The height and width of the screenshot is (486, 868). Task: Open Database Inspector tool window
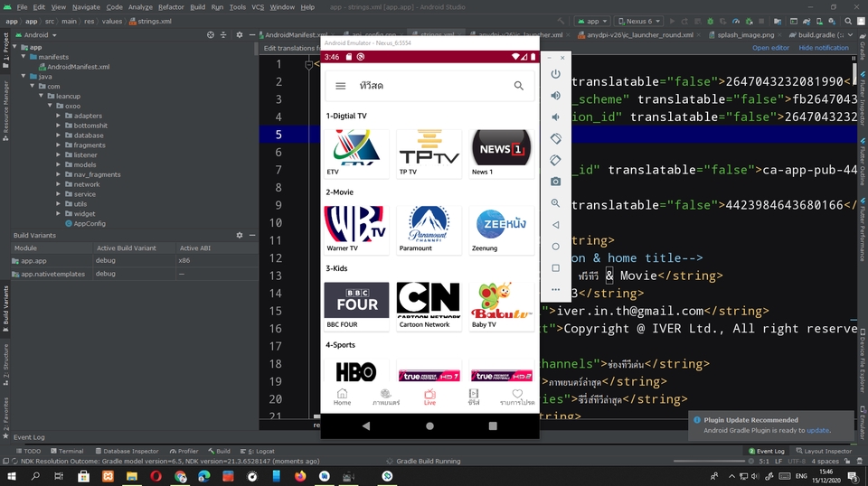(127, 451)
